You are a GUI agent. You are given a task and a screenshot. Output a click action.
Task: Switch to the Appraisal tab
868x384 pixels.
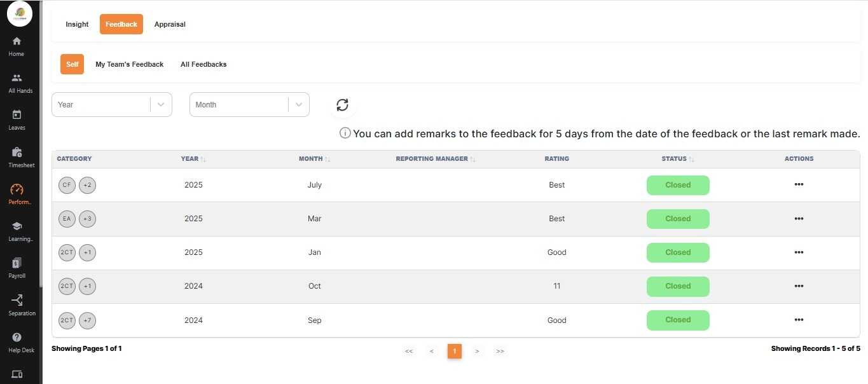tap(170, 24)
